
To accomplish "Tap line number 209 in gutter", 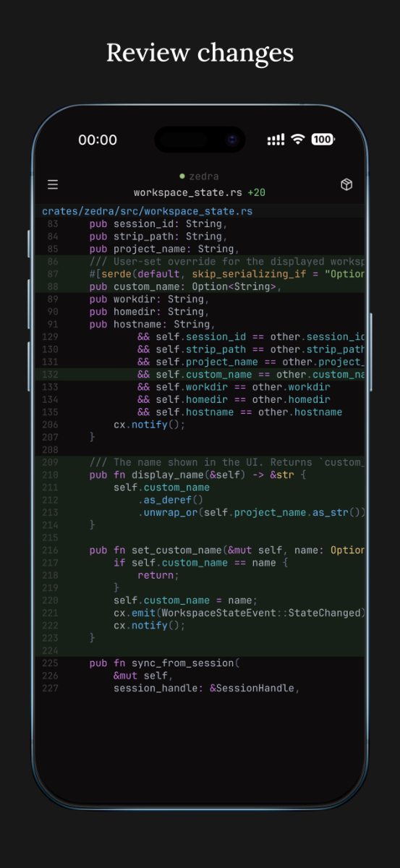I will (x=50, y=462).
